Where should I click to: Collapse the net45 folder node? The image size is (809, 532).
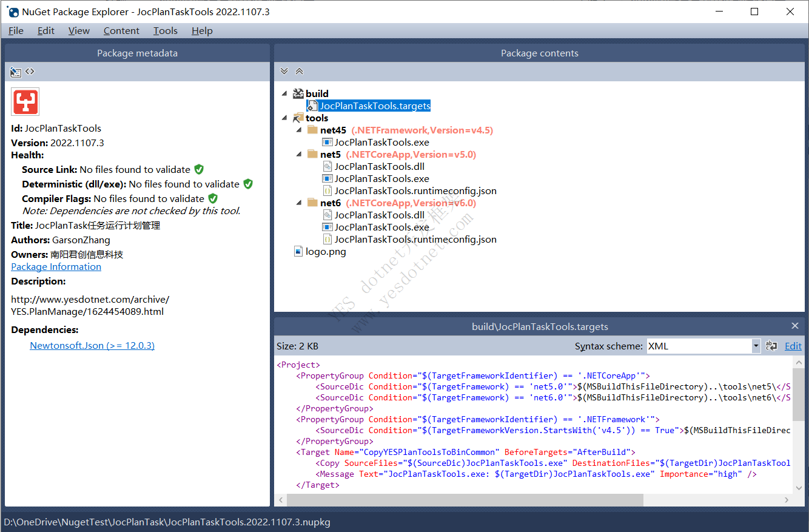(299, 130)
